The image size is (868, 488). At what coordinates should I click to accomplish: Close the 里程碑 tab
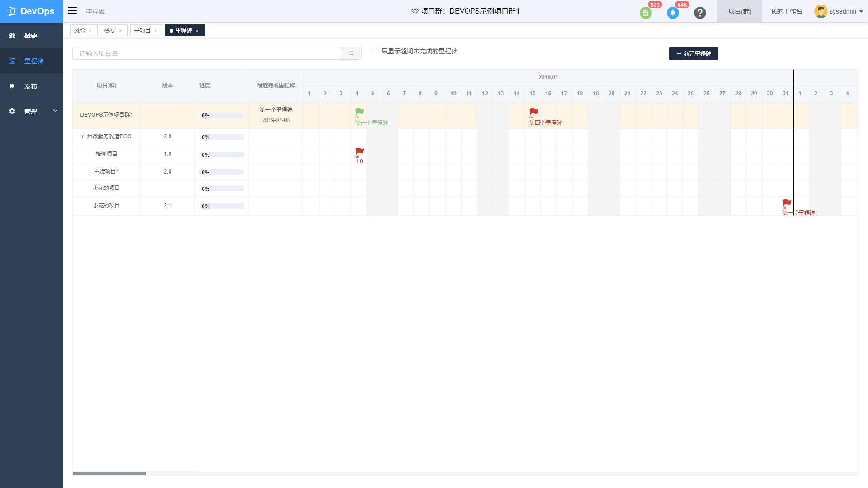pyautogui.click(x=197, y=31)
